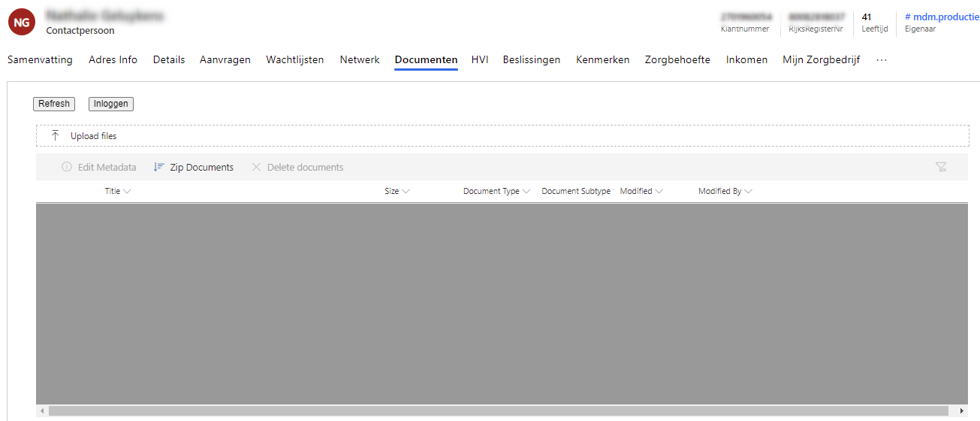
Task: Open the more tabs ellipsis menu
Action: [x=882, y=60]
